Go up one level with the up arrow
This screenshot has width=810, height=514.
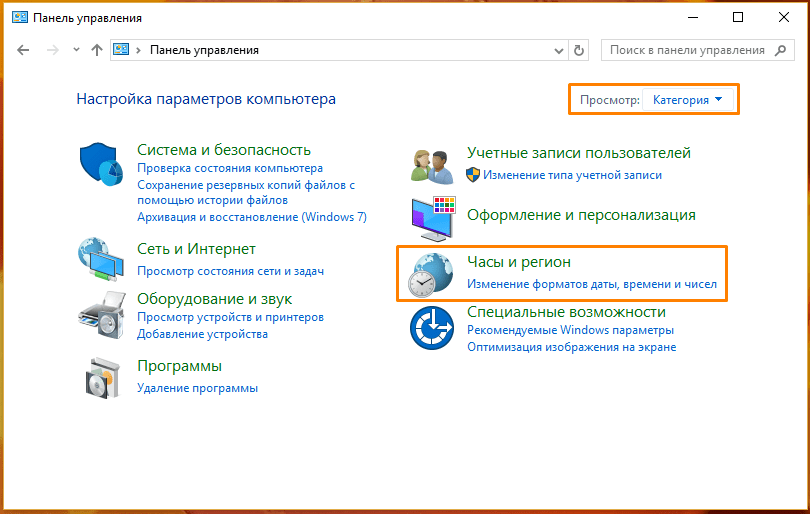tap(97, 50)
